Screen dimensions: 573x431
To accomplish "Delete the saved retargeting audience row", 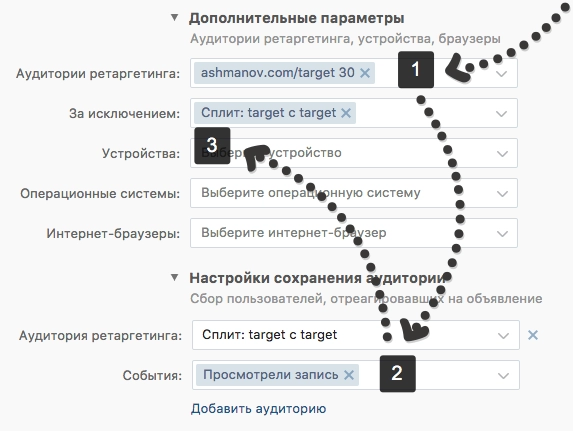I will [x=533, y=335].
